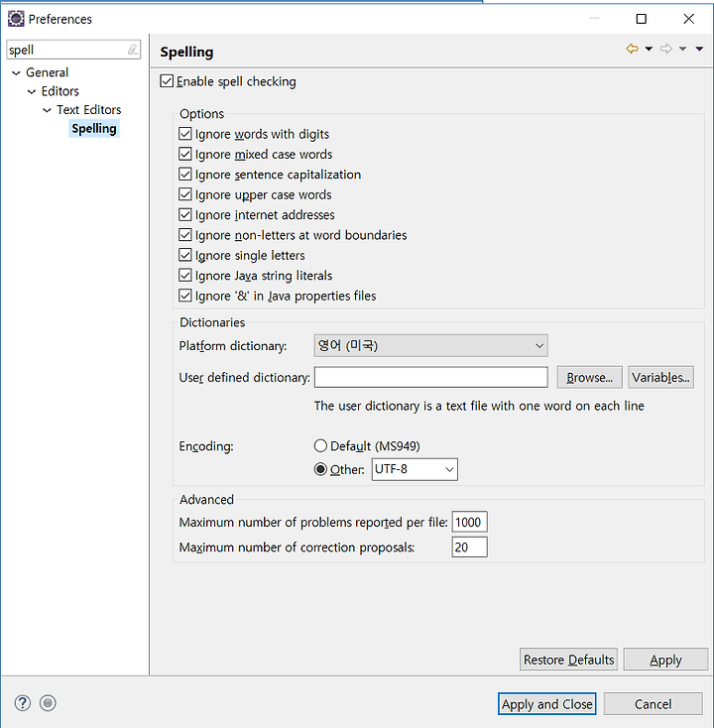Click the Eclipse Preferences title icon
This screenshot has height=728, width=714.
[16, 19]
